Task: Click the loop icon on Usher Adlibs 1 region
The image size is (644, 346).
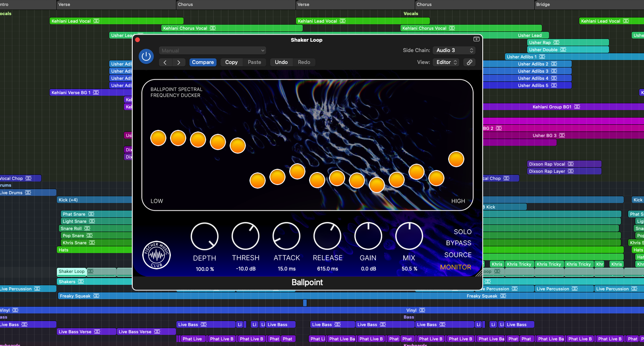Action: pyautogui.click(x=542, y=57)
